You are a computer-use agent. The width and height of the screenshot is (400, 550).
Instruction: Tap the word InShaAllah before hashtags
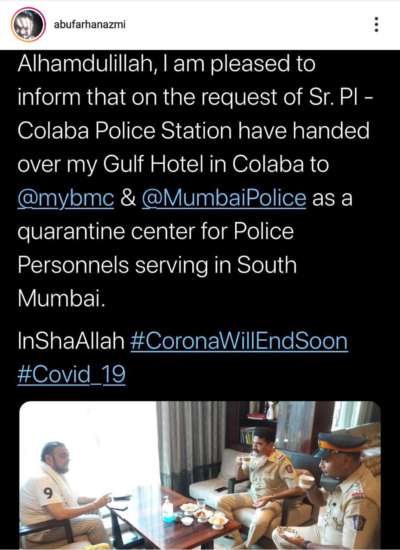point(71,341)
